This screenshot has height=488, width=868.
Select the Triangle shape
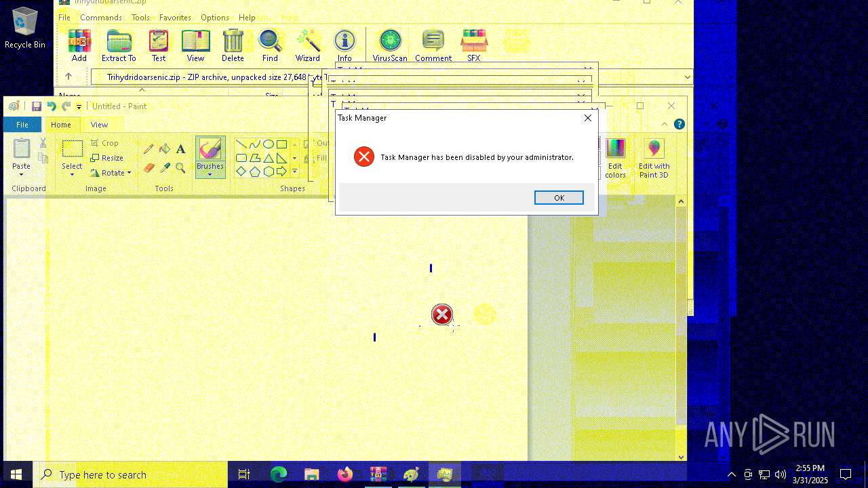(x=268, y=158)
